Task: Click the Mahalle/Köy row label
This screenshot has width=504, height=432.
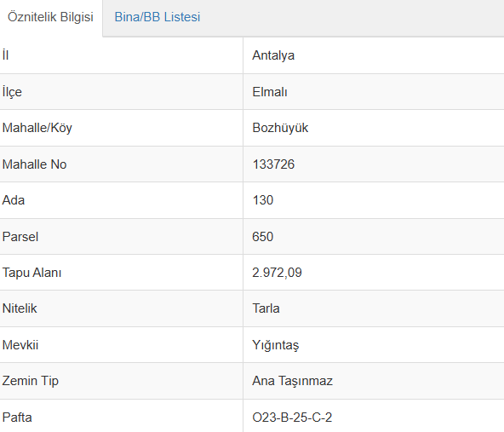Action: click(37, 128)
